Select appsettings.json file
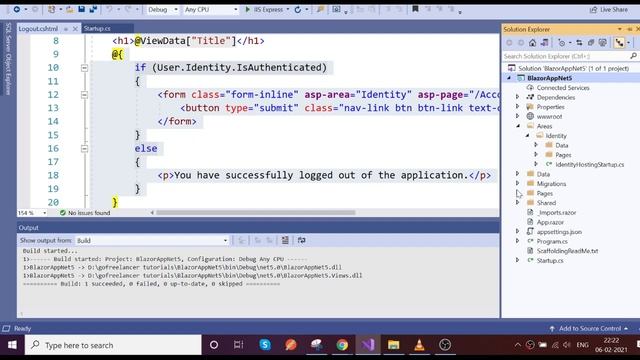This screenshot has width=640, height=360. (559, 232)
